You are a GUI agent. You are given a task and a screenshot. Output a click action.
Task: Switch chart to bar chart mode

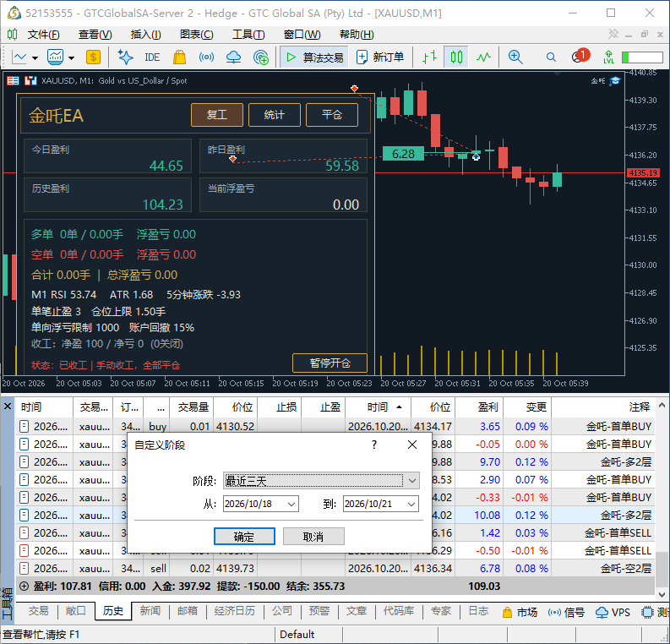click(429, 57)
